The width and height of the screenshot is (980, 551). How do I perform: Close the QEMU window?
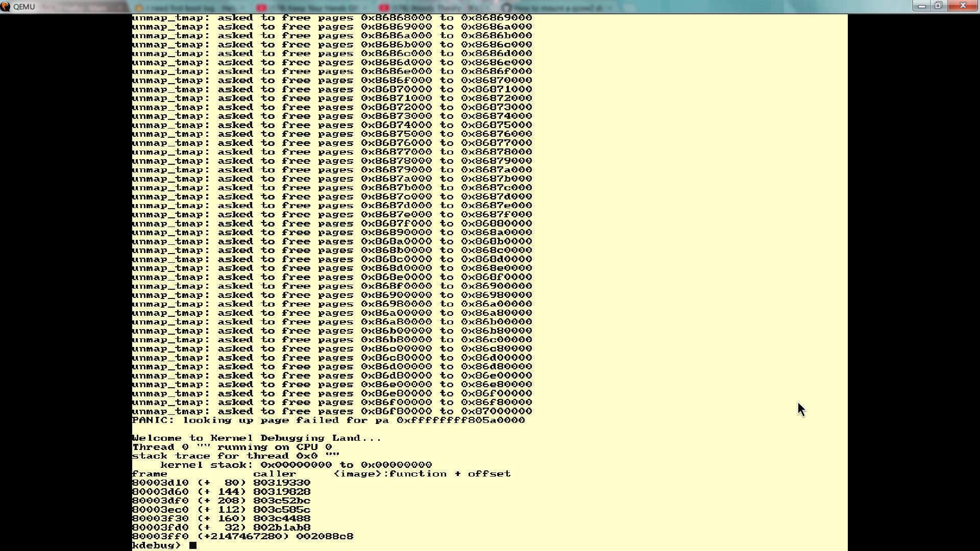pyautogui.click(x=963, y=6)
